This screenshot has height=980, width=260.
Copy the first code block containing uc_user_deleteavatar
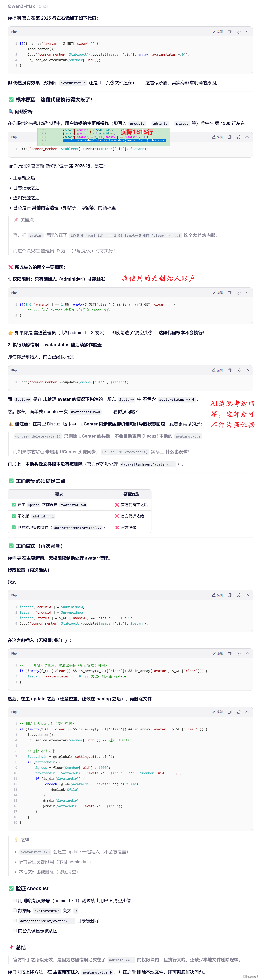229,32
